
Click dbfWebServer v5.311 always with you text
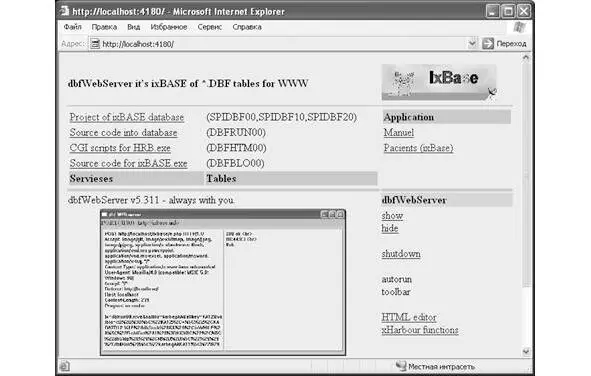click(151, 200)
